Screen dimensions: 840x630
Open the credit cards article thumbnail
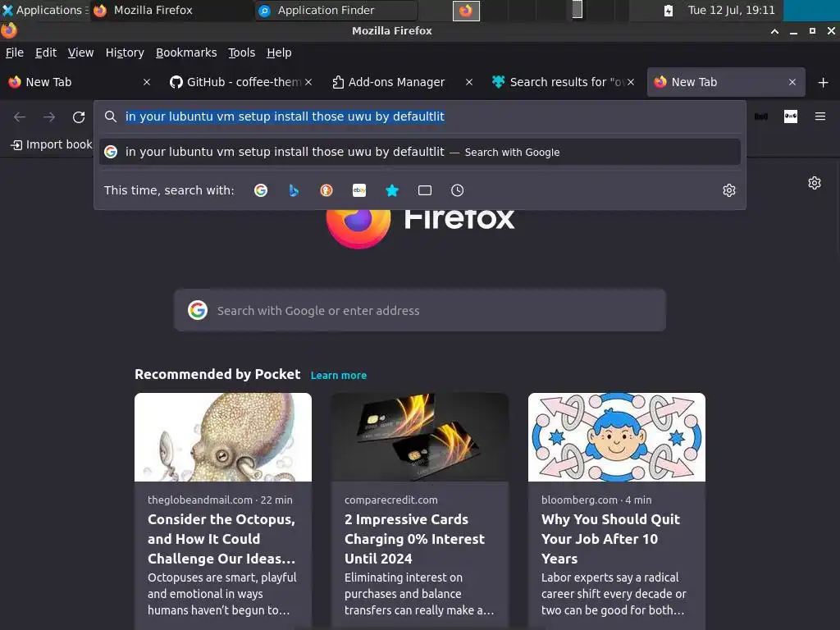tap(420, 437)
